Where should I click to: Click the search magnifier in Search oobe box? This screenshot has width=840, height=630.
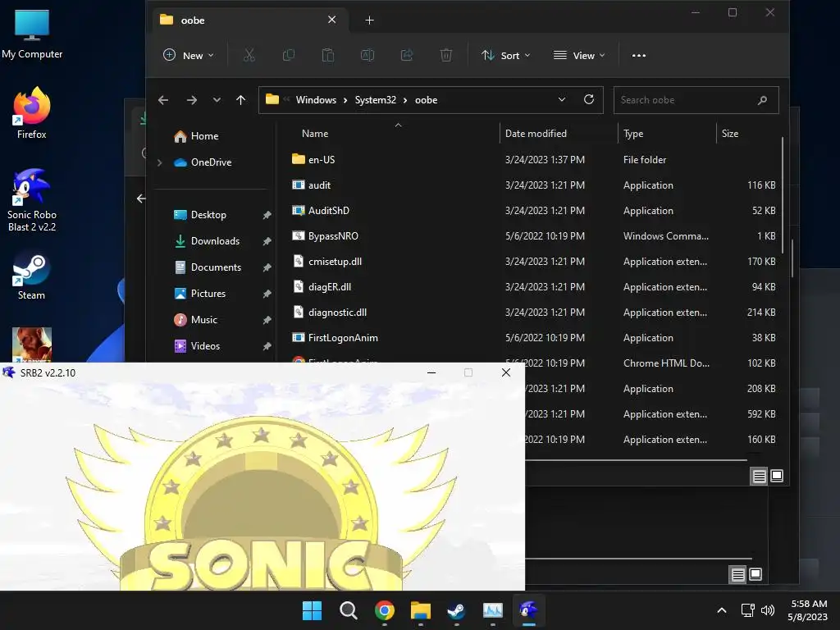762,100
